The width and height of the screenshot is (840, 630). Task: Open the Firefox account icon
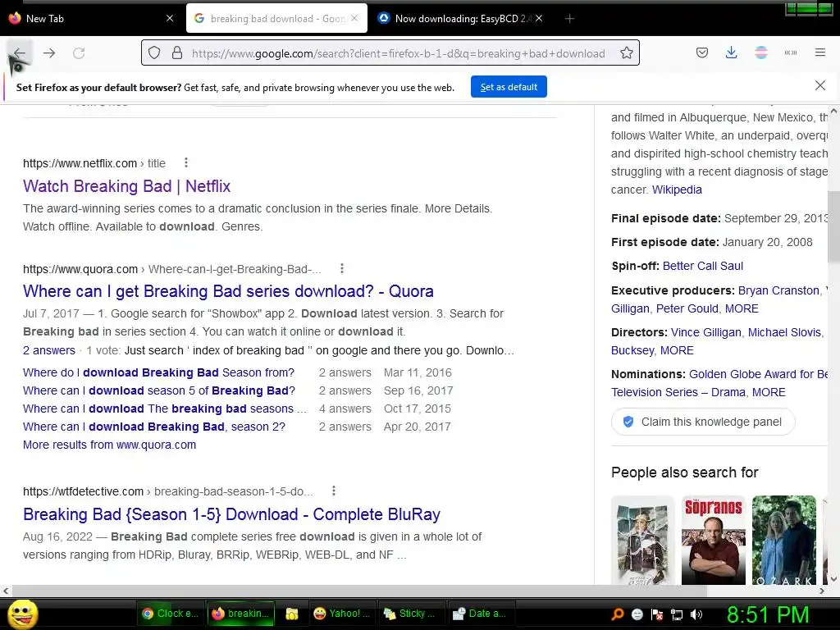(760, 52)
